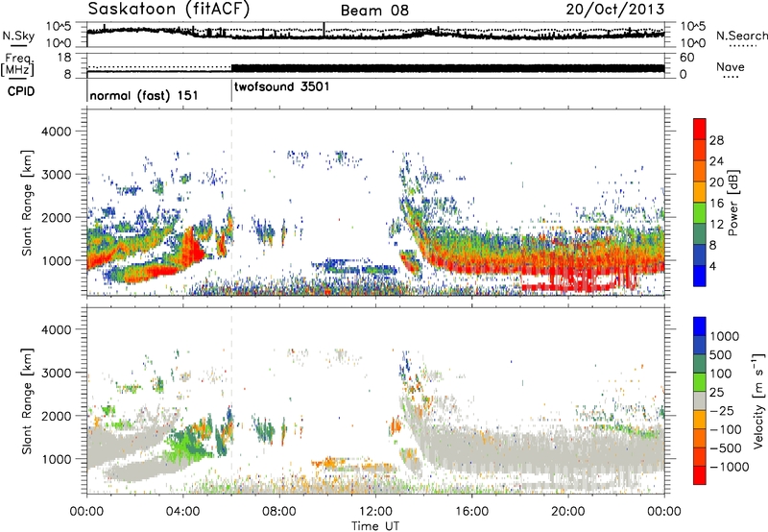
Task: Click the red top segment of Power colorbar
Action: point(700,129)
